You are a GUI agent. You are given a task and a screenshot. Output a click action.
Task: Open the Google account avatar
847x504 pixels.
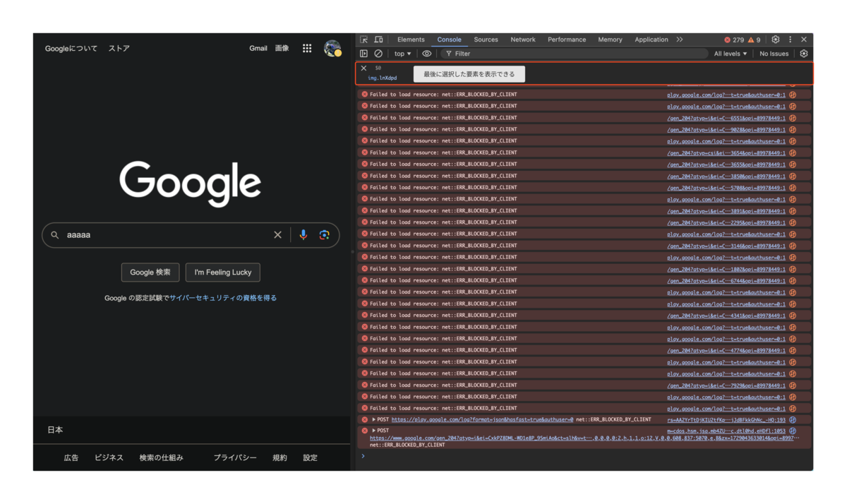[x=332, y=48]
